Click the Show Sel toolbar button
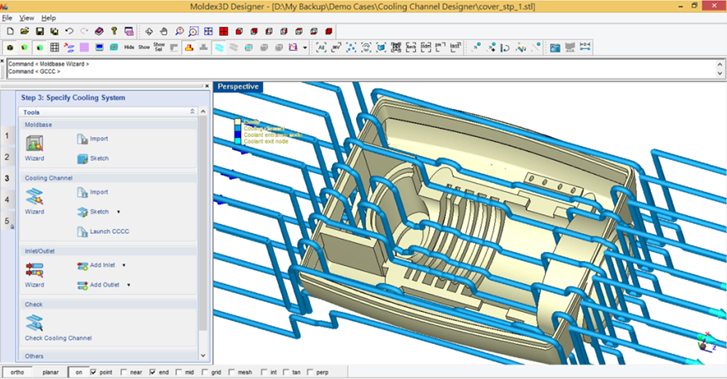 [159, 47]
